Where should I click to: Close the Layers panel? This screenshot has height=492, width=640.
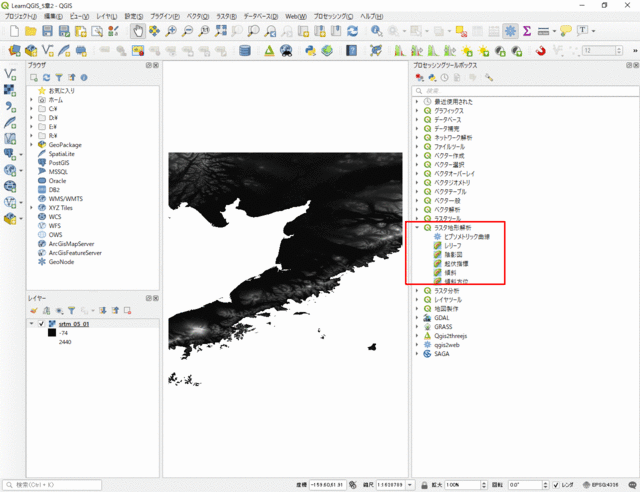pos(156,298)
